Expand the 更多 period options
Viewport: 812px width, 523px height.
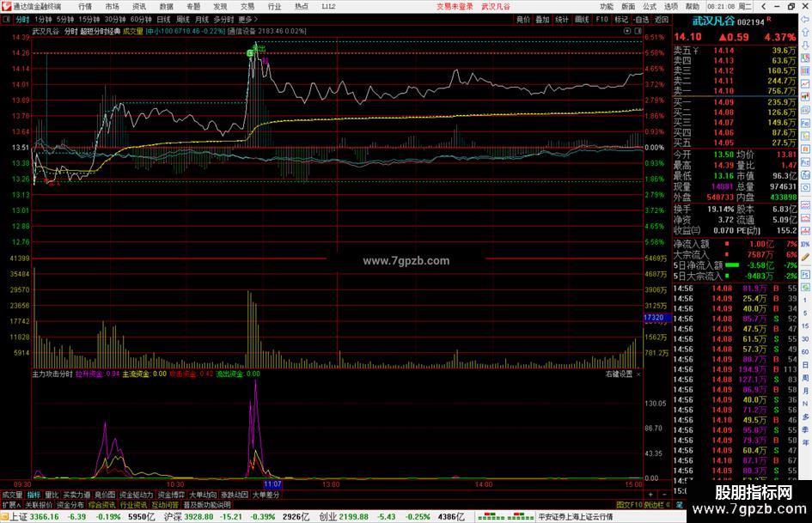coord(247,20)
